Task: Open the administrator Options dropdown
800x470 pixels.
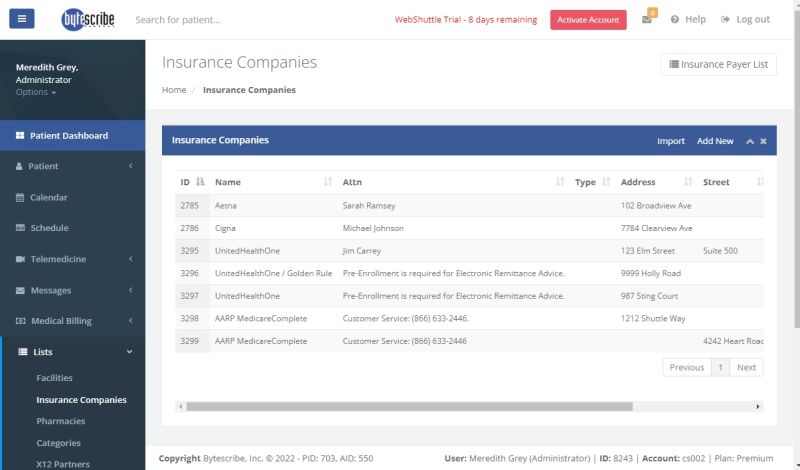Action: point(36,92)
